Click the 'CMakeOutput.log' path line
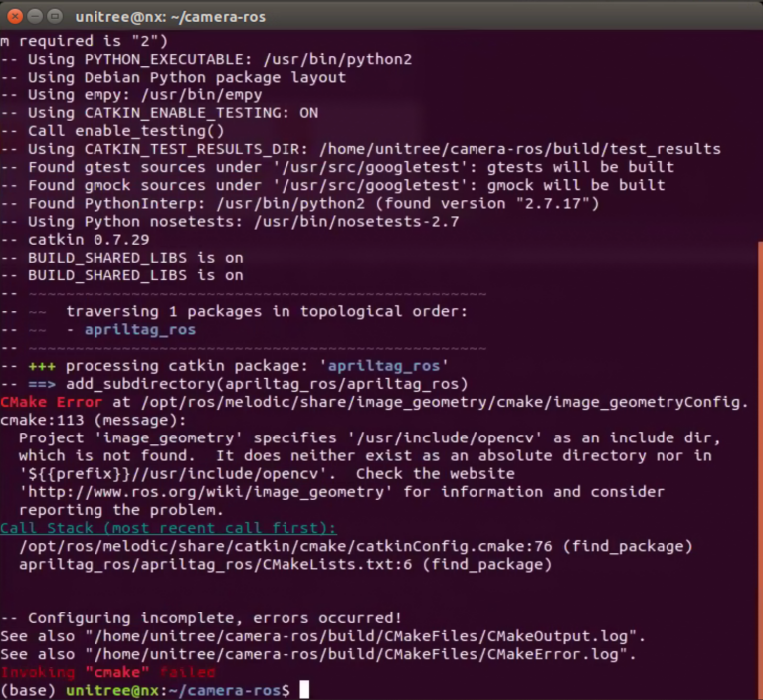The image size is (763, 700). pos(322,636)
